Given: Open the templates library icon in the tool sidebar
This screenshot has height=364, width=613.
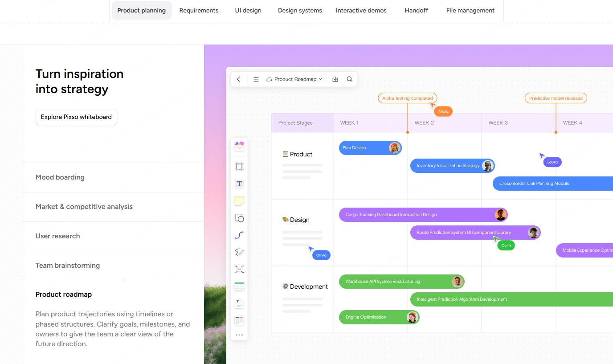Looking at the screenshot, I should coord(239,146).
